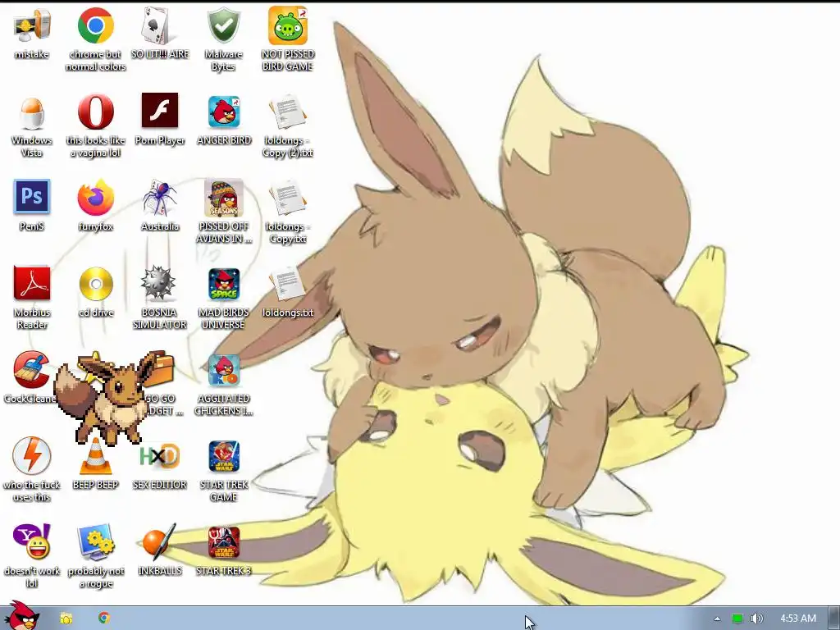Open the Angry Bird Start button
840x630 pixels.
click(x=21, y=616)
